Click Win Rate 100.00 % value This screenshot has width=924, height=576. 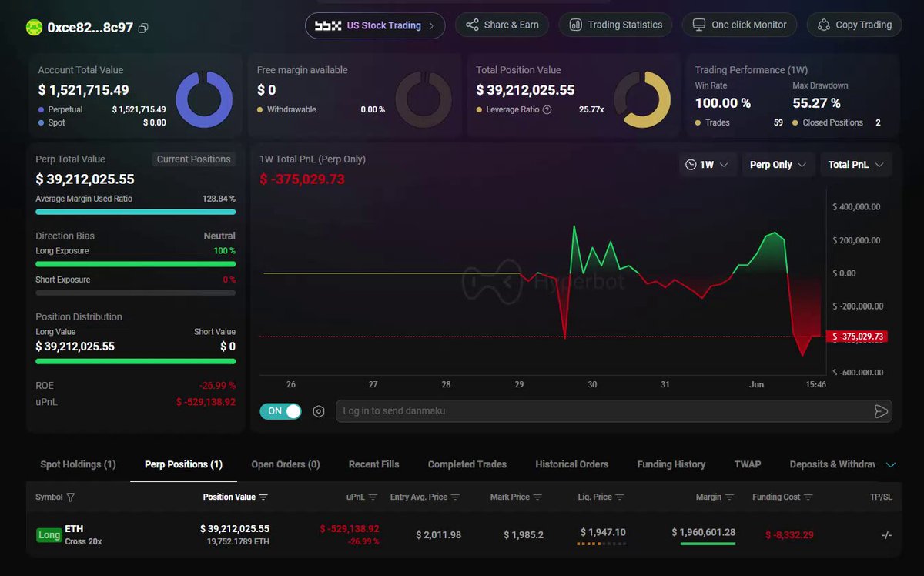722,103
